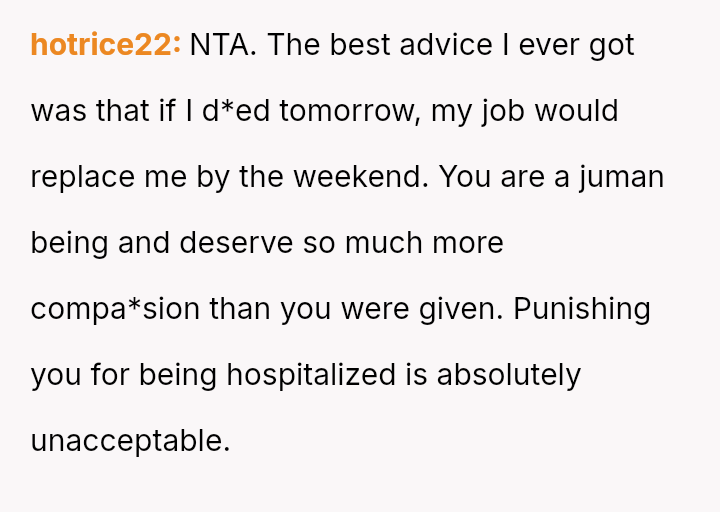This screenshot has height=512, width=720.
Task: Click the word "absolutely" in the comment
Action: 509,375
